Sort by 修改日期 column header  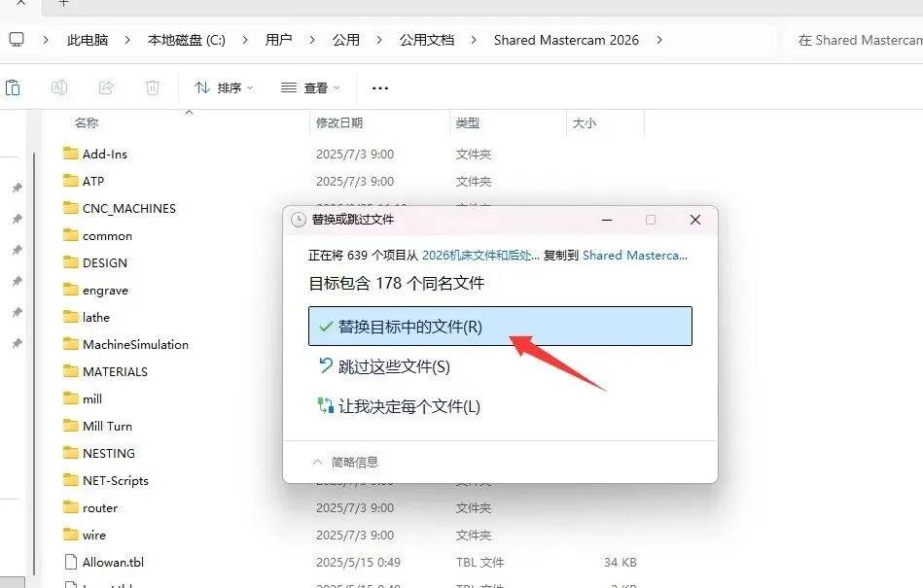point(339,122)
